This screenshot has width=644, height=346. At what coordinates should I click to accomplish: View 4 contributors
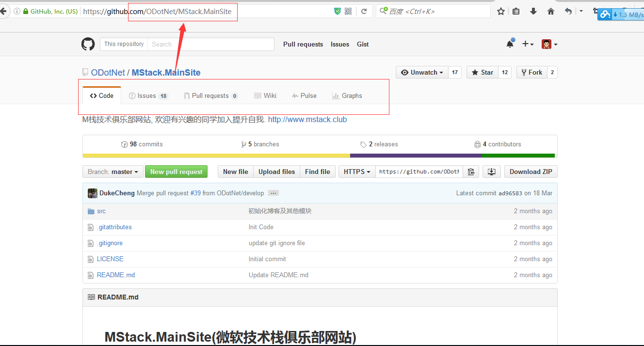pos(498,144)
